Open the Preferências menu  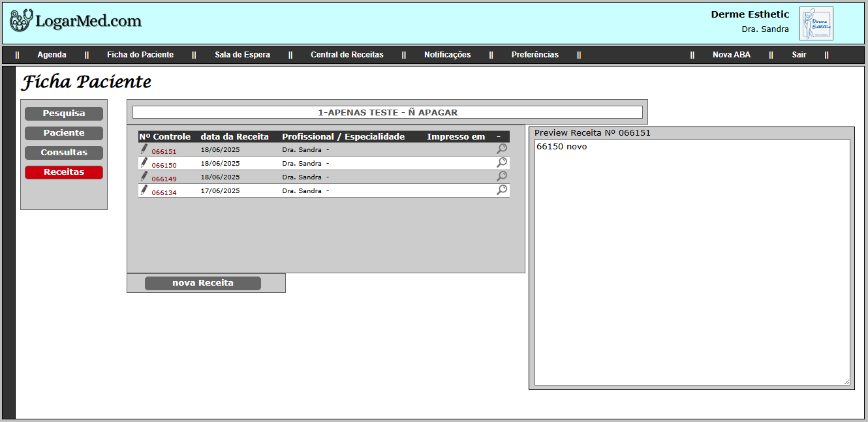(x=535, y=55)
